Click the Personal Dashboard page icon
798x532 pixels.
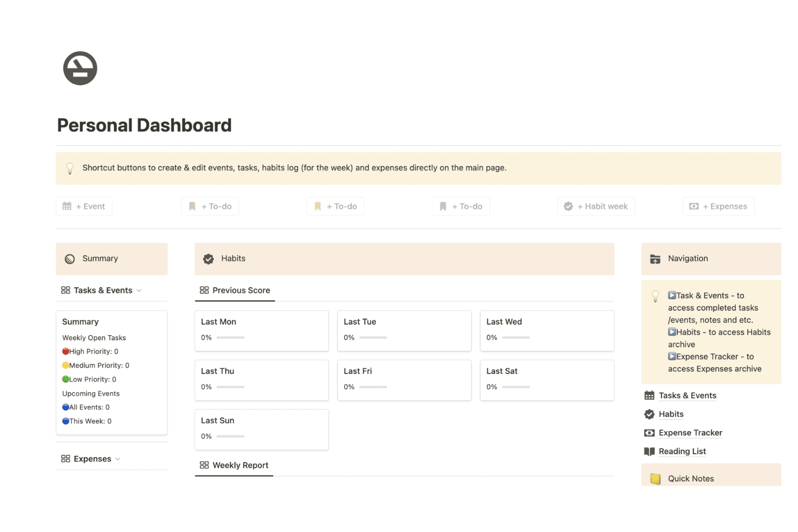point(80,68)
